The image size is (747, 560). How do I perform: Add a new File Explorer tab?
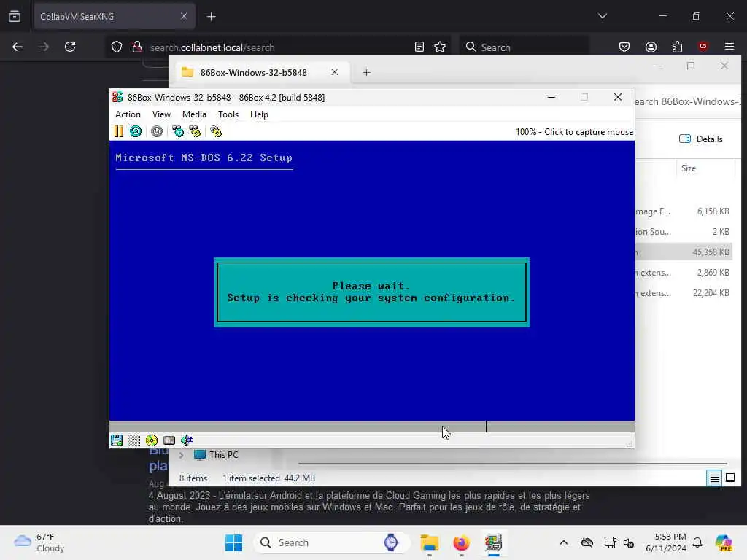coord(366,72)
